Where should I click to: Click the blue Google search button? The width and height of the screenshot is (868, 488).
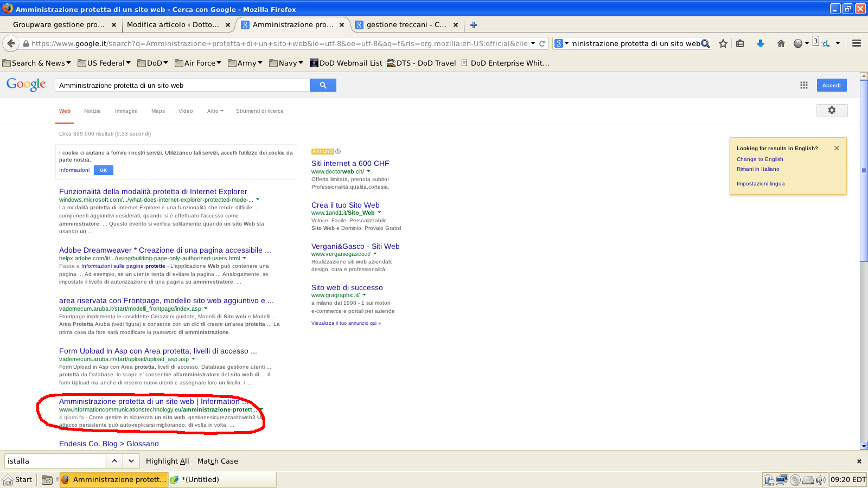point(323,85)
